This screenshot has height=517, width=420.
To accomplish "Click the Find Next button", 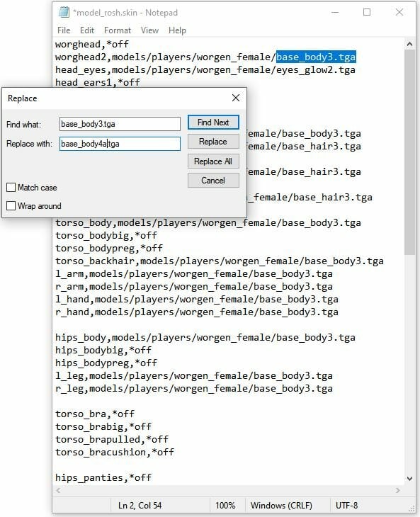I will point(213,123).
